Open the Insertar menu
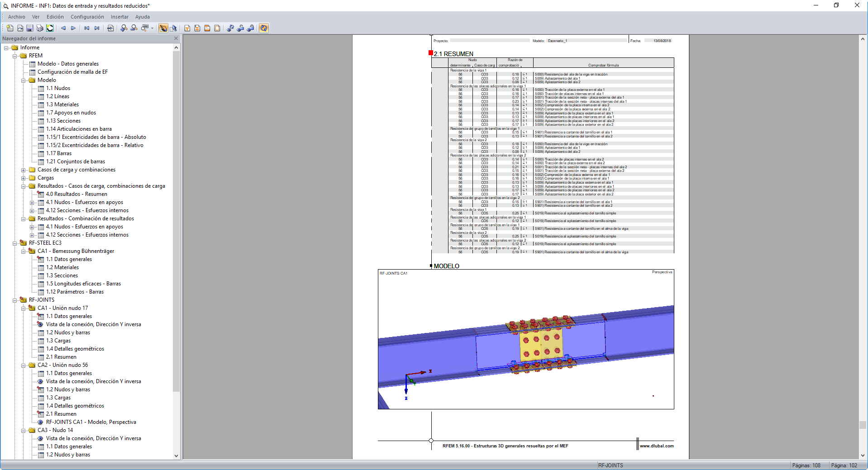This screenshot has width=868, height=470. point(120,17)
